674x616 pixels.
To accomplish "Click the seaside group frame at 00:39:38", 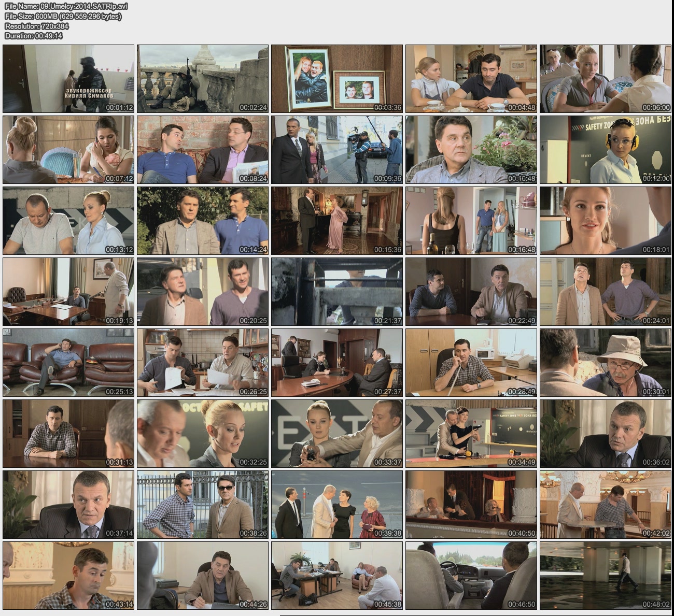I will [337, 505].
